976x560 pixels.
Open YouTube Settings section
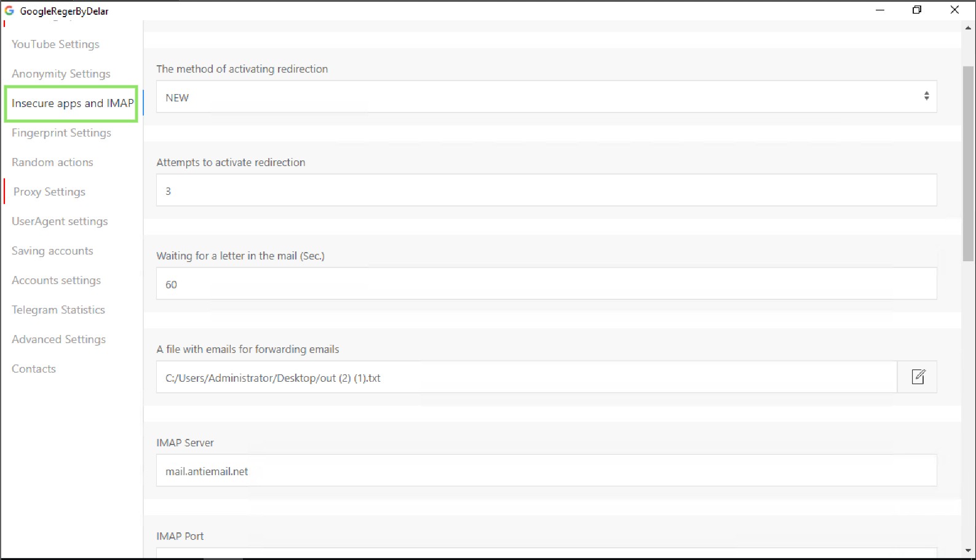click(55, 44)
